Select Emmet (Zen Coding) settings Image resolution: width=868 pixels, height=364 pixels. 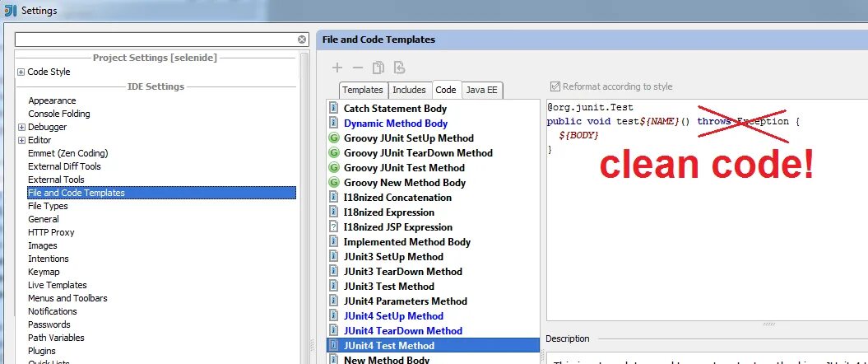pyautogui.click(x=68, y=153)
